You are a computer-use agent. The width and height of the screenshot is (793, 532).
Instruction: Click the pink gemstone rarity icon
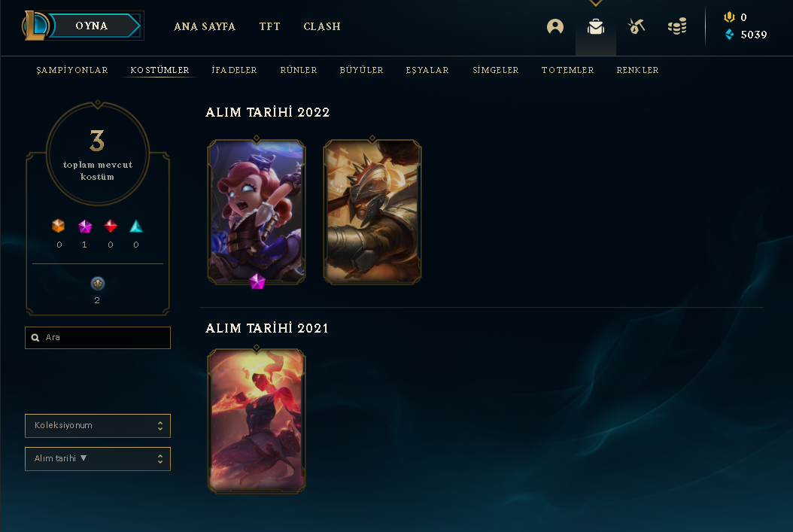[85, 226]
